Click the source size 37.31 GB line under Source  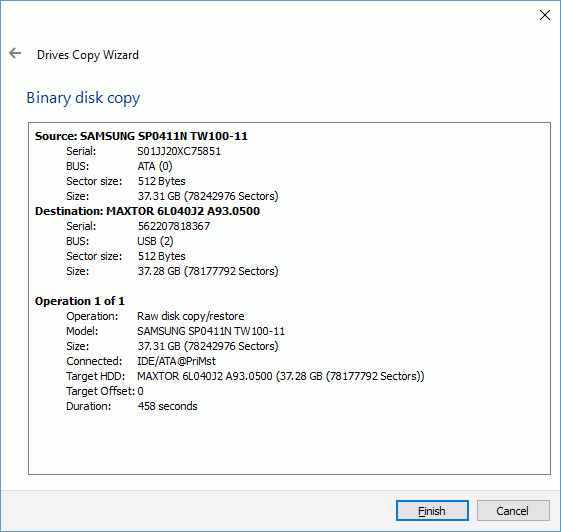pos(208,196)
